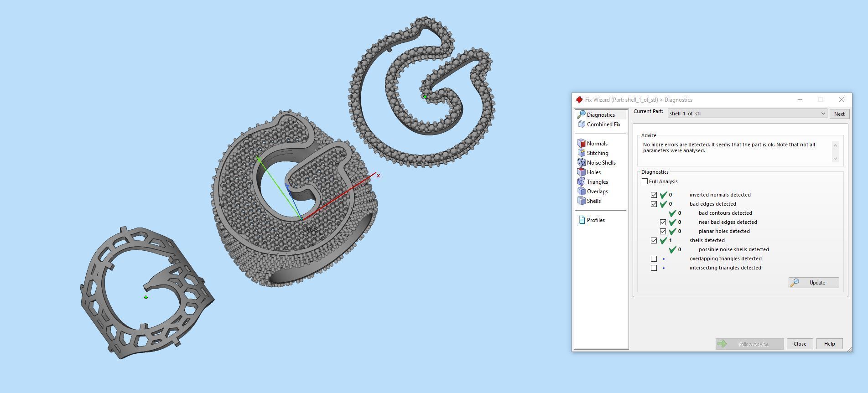Uncheck bad edges detected checkbox
868x393 pixels.
coord(654,204)
